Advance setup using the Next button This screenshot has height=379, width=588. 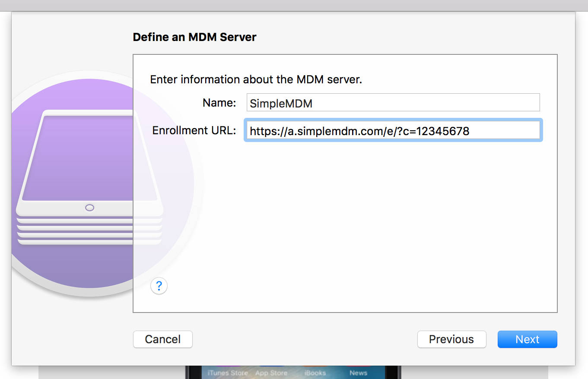(527, 339)
